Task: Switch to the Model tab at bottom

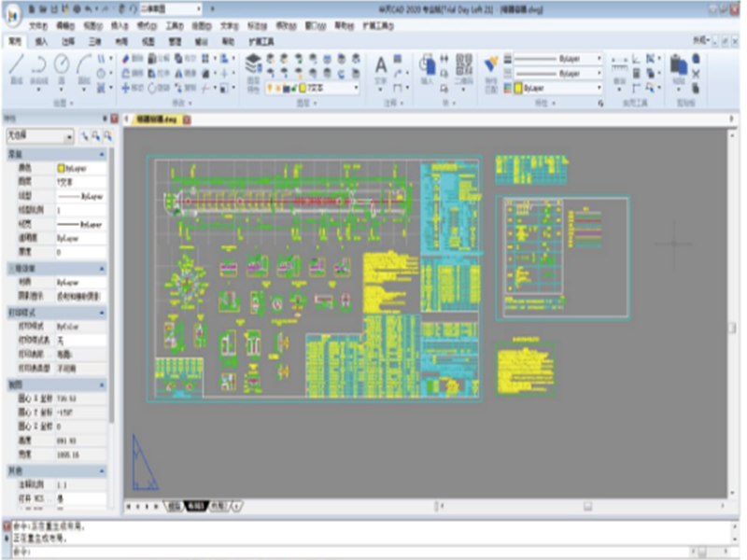Action: tap(174, 505)
